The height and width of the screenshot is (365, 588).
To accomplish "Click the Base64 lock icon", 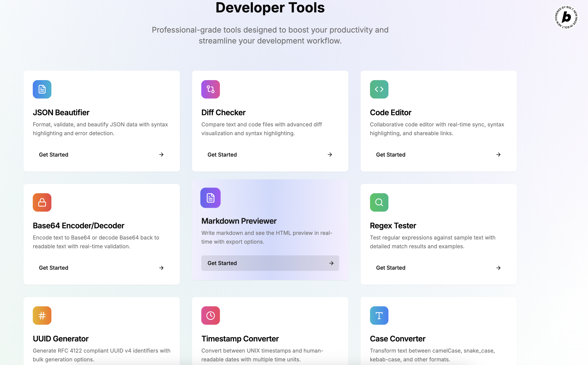I will pyautogui.click(x=42, y=202).
